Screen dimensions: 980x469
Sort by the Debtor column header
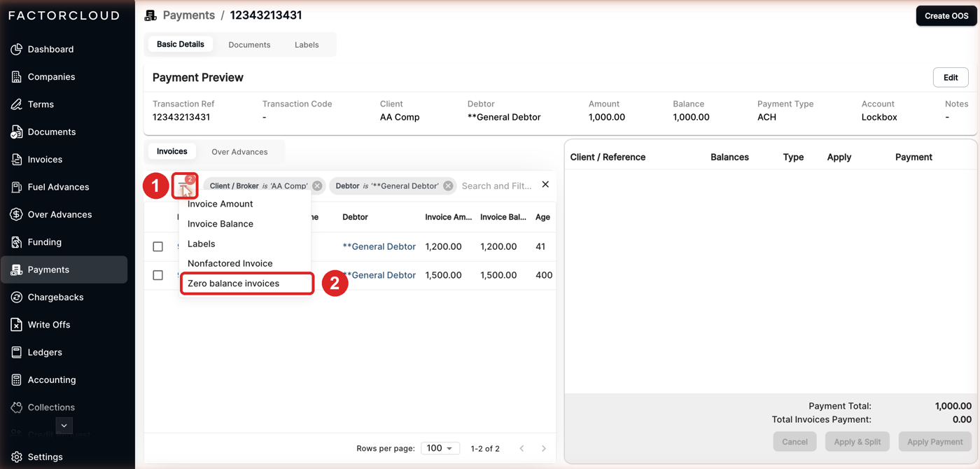(355, 217)
